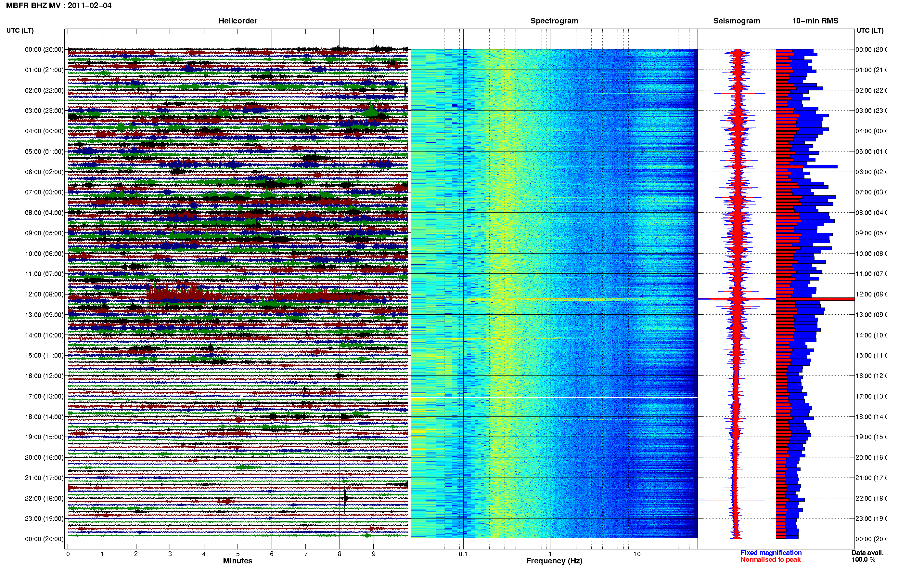This screenshot has height=578, width=924.
Task: Click the 'Seismogram' panel heading
Action: pos(737,21)
